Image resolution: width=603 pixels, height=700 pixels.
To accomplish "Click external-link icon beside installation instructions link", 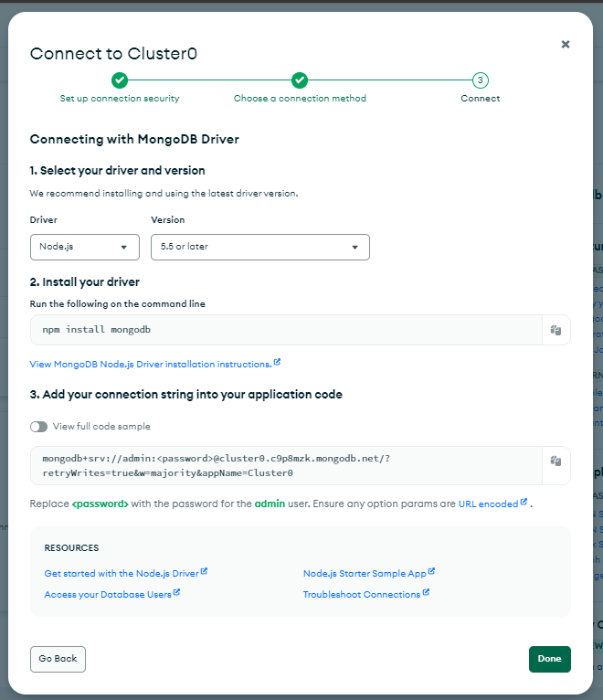I will click(x=277, y=362).
